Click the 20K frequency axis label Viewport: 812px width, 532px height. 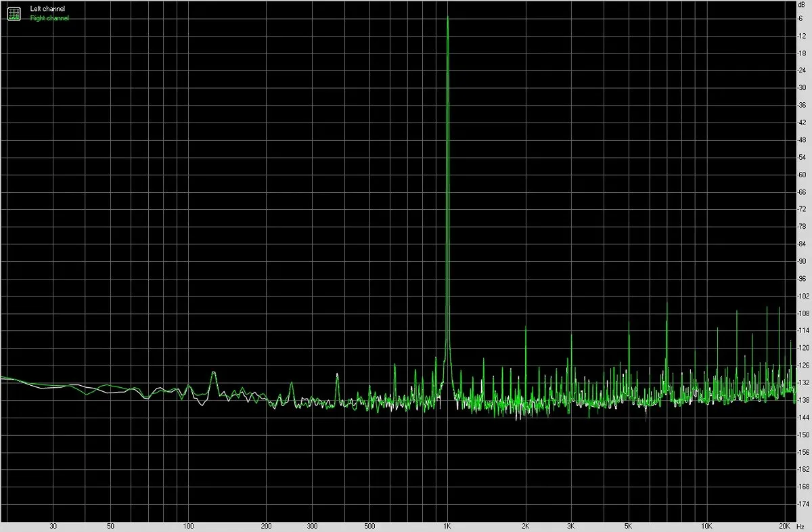(784, 526)
